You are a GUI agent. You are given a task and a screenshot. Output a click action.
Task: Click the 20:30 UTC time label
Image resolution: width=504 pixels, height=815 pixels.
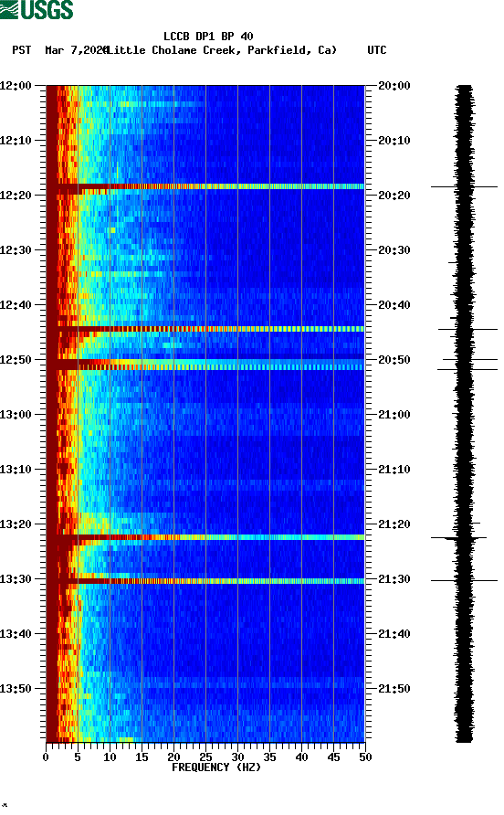[x=394, y=250]
